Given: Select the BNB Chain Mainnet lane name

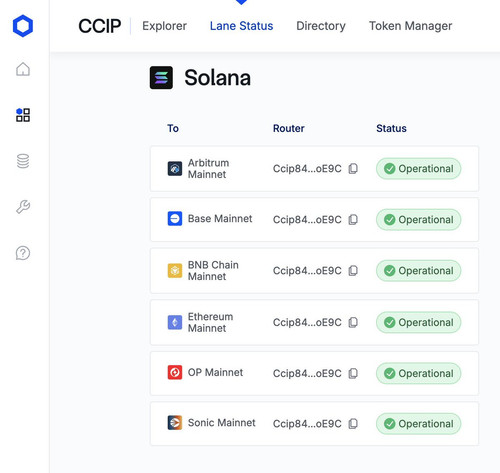Looking at the screenshot, I should pyautogui.click(x=213, y=271).
